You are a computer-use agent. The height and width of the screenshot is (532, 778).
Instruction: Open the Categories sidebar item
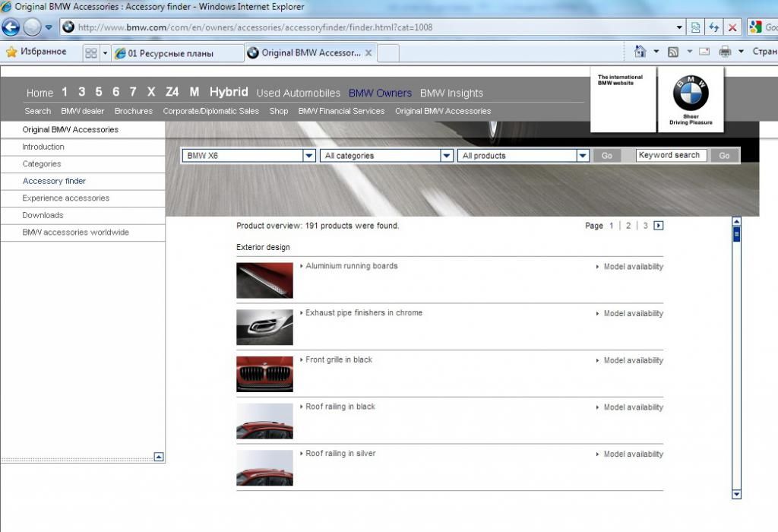coord(42,163)
